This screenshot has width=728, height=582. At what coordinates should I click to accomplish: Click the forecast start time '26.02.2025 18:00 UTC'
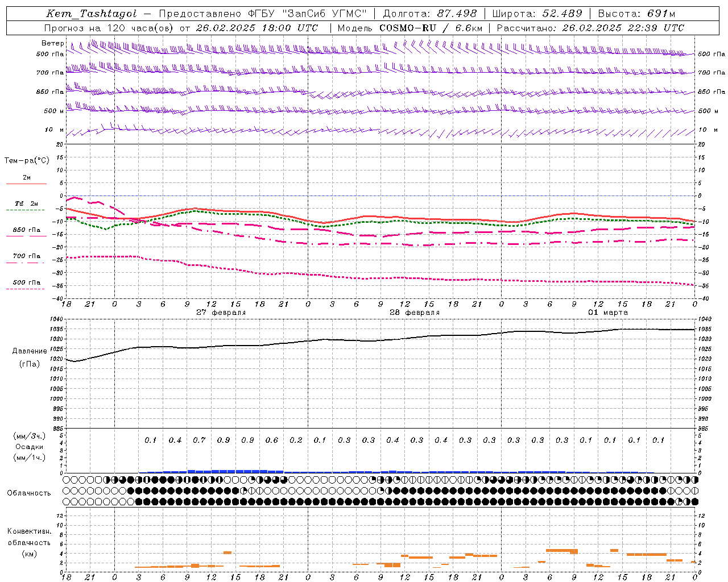click(x=257, y=28)
